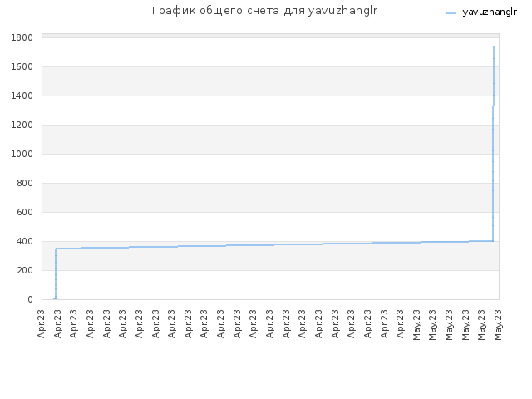Click the 1400 y-axis label
The height and width of the screenshot is (399, 532).
click(22, 96)
